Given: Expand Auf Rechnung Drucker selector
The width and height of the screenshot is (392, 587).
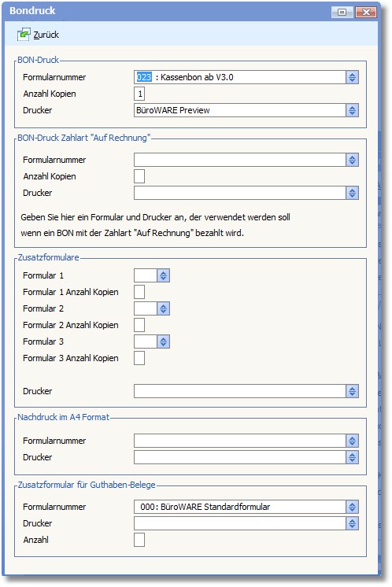Looking at the screenshot, I should tap(352, 193).
